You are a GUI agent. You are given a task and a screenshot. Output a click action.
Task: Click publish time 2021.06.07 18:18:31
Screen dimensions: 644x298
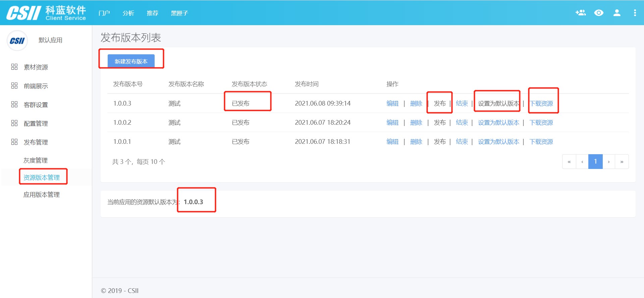323,141
